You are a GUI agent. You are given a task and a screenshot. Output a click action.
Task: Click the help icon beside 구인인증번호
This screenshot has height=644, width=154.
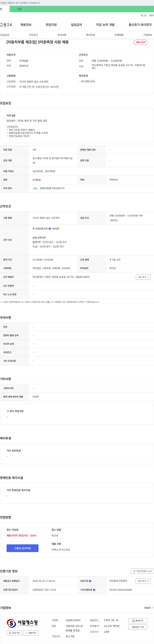pos(94,590)
